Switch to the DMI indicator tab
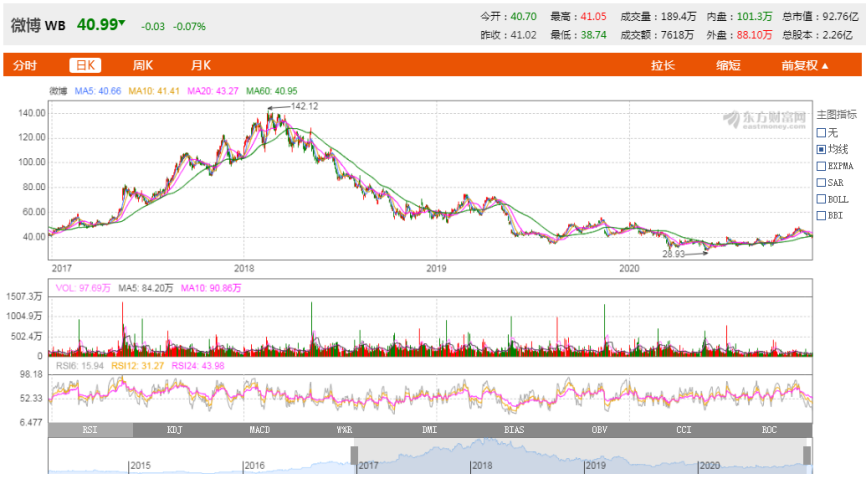Image resolution: width=866 pixels, height=479 pixels. tap(430, 430)
